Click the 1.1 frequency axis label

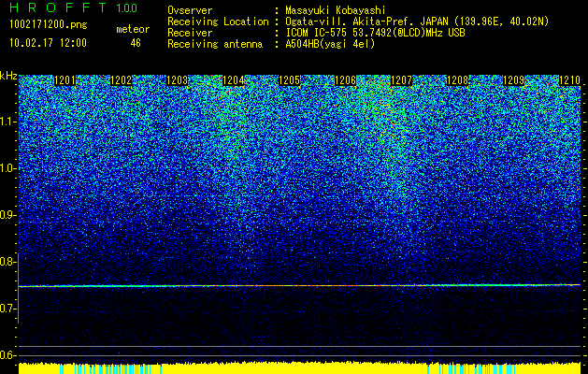pyautogui.click(x=7, y=122)
